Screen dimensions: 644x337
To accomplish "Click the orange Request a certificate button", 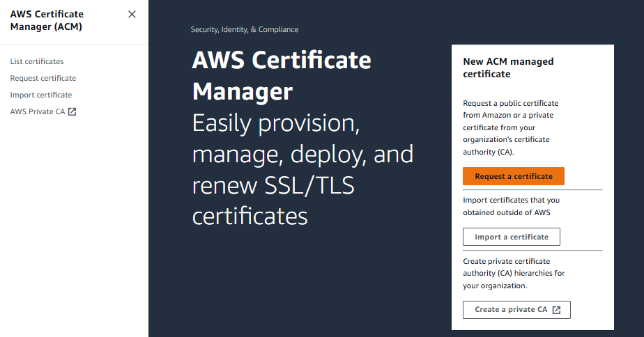I will click(x=514, y=176).
